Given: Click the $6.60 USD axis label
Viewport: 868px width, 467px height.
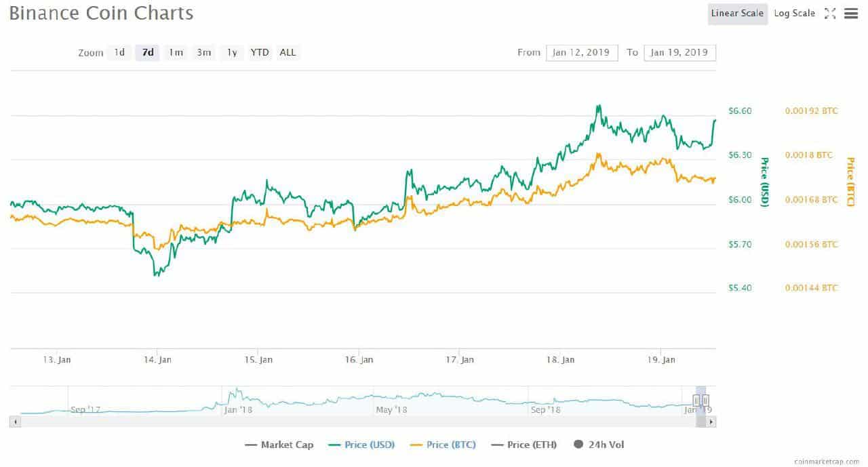Looking at the screenshot, I should (x=738, y=110).
